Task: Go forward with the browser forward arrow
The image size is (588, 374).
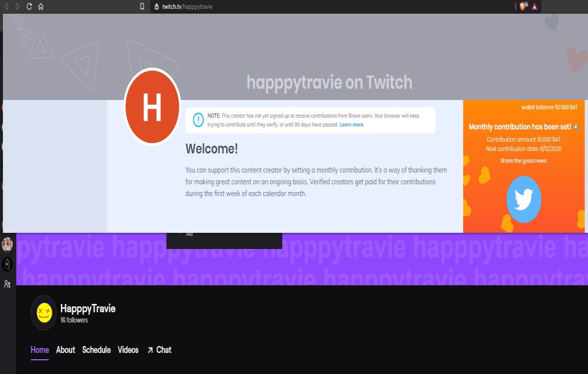Action: click(18, 6)
